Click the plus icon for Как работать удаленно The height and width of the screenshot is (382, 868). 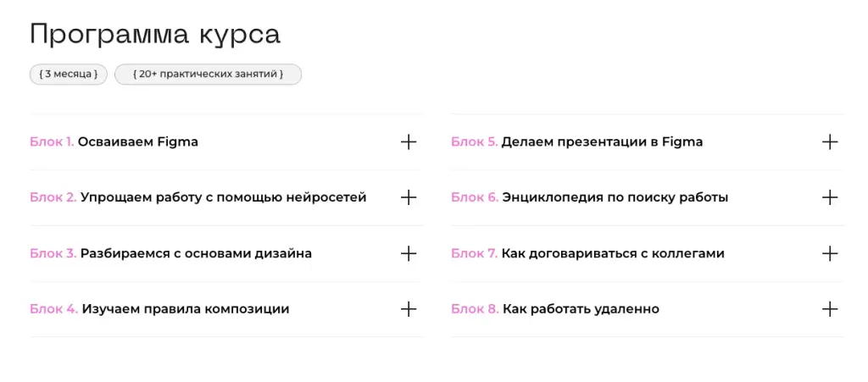[830, 309]
